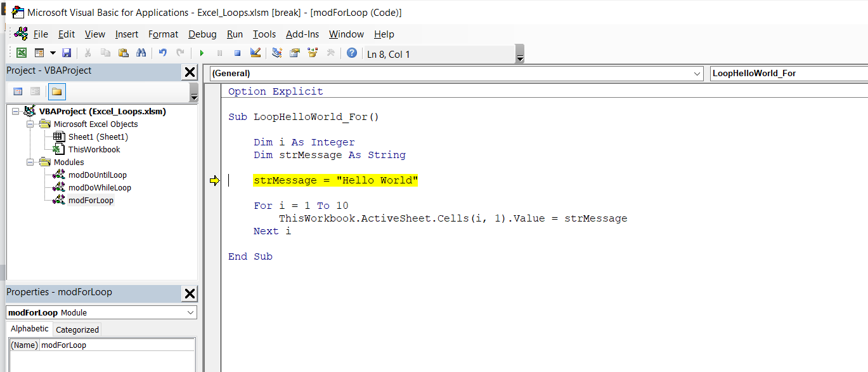Select the Microsoft Excel Objects folder label
Viewport: 868px width, 372px height.
click(96, 124)
